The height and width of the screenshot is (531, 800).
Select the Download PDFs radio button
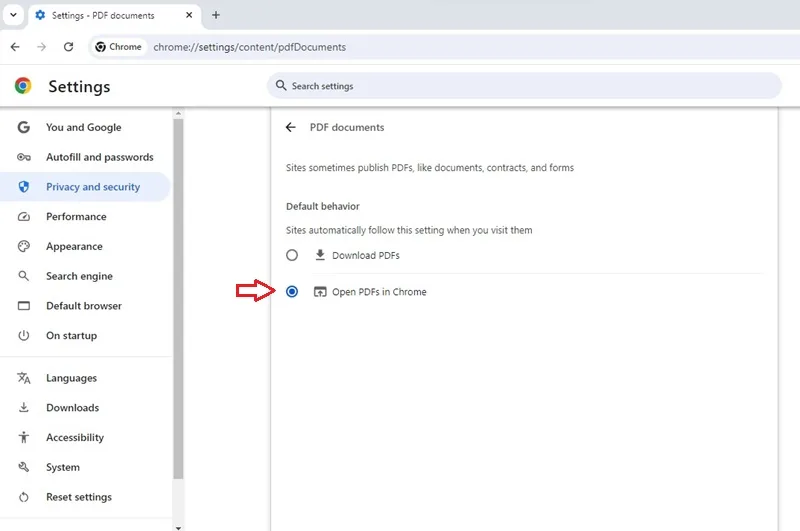[292, 255]
